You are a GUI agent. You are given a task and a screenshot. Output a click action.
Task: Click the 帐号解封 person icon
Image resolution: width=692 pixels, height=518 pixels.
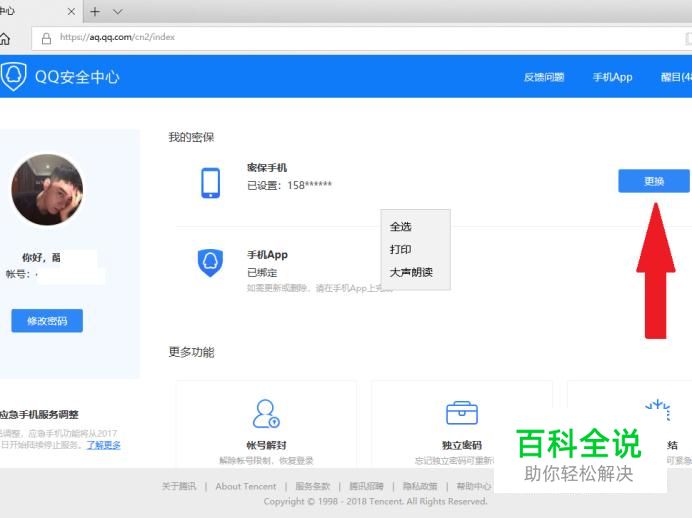[266, 414]
